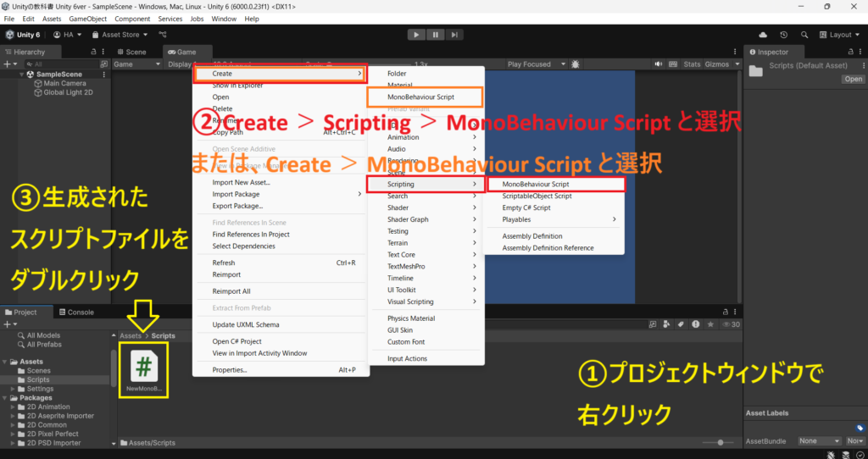This screenshot has height=459, width=868.
Task: Click the Pause button in the toolbar
Action: pos(435,35)
